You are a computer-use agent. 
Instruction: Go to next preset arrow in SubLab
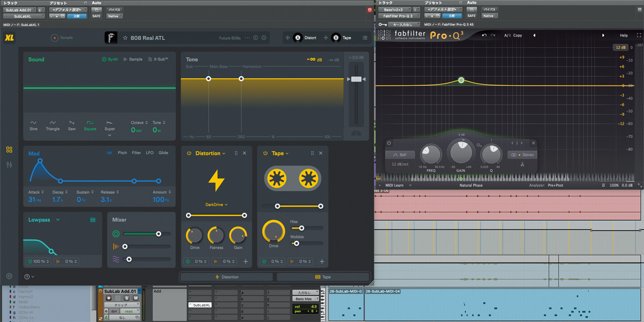(x=264, y=38)
